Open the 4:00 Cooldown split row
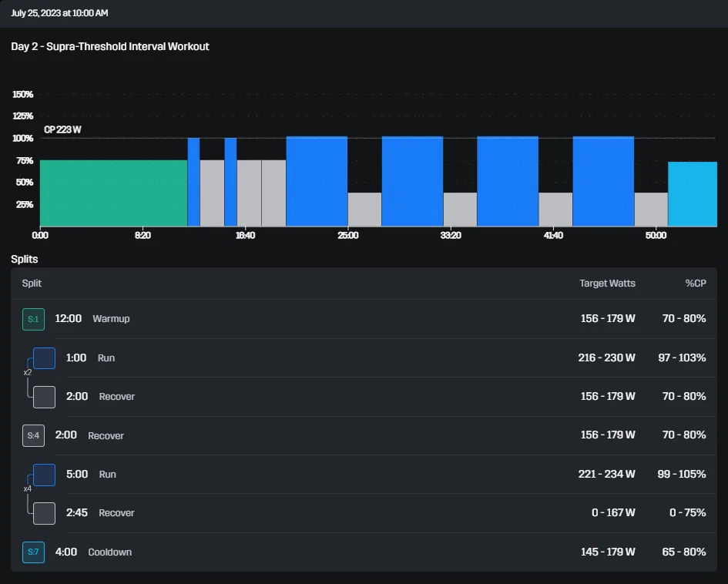The image size is (728, 584). coord(364,552)
